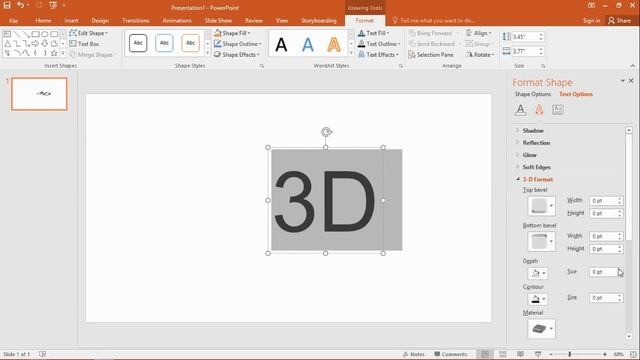
Task: Open Contour color picker
Action: (x=538, y=299)
